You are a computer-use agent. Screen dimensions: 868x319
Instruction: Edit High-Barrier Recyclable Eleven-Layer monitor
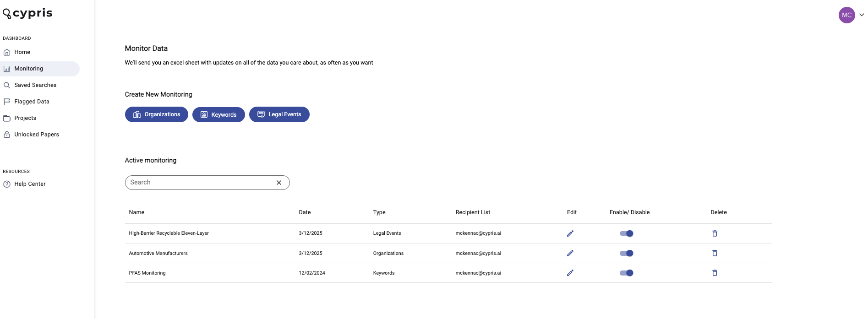click(x=570, y=233)
